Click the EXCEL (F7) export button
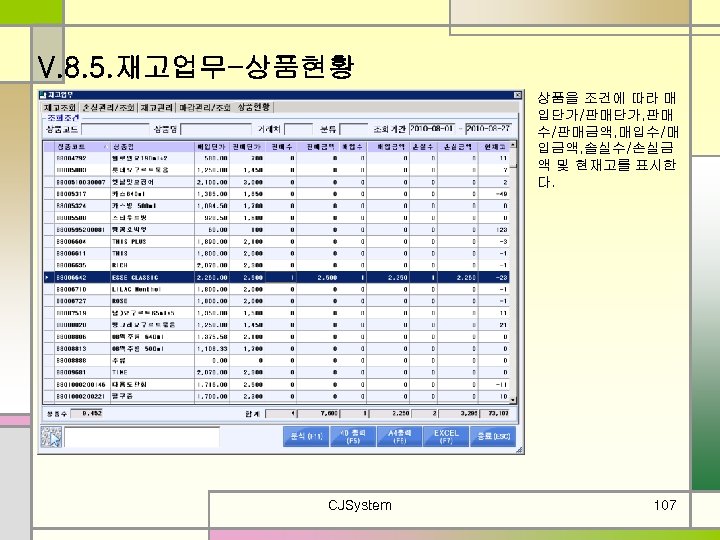 pos(446,436)
